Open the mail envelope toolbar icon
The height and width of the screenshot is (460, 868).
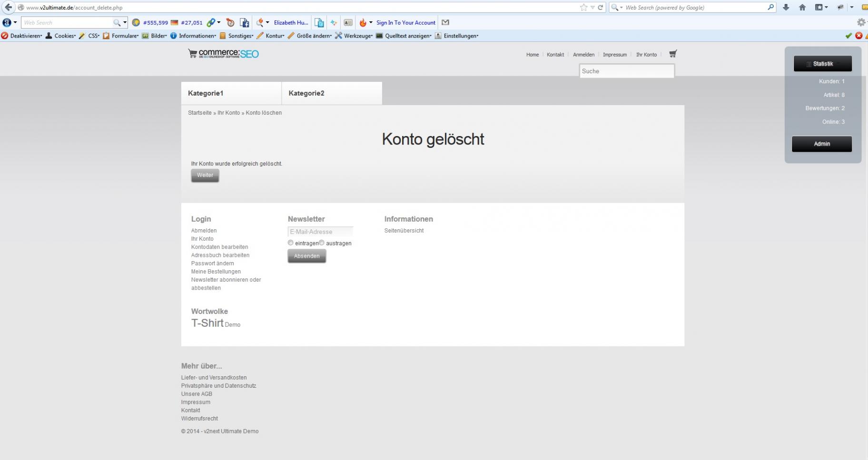[445, 22]
